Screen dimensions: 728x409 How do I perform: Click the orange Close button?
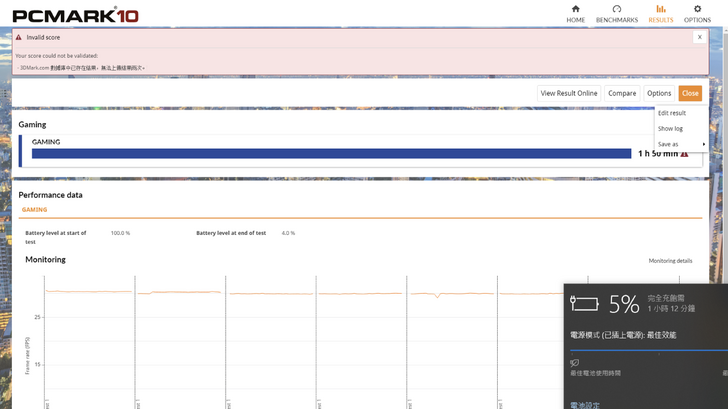click(x=690, y=93)
